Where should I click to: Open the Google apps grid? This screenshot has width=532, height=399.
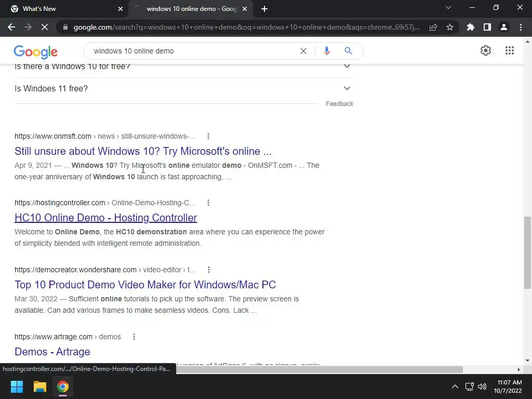pos(510,50)
